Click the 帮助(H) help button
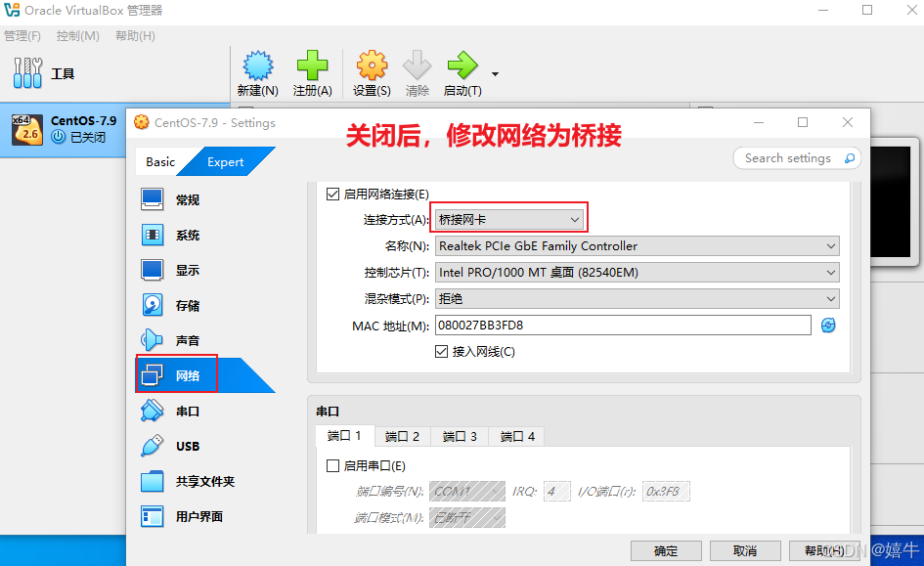The width and height of the screenshot is (924, 566). (x=824, y=550)
